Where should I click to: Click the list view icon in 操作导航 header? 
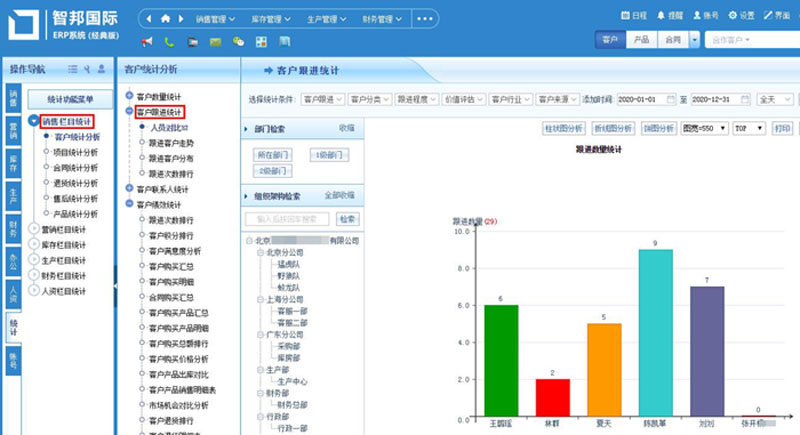72,69
